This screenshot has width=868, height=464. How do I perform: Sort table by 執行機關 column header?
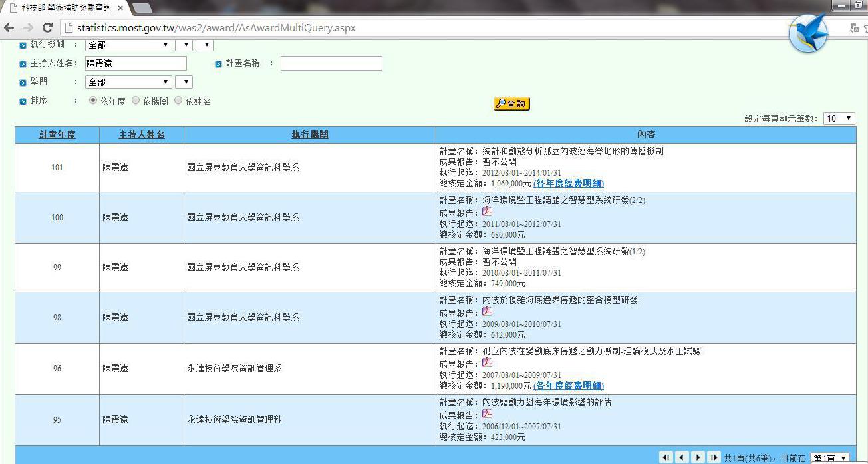tap(310, 135)
